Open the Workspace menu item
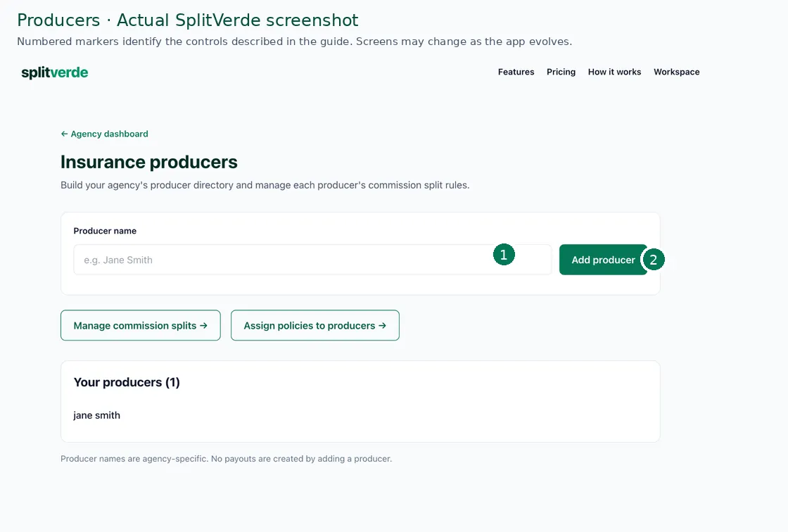Image resolution: width=788 pixels, height=532 pixels. [676, 72]
